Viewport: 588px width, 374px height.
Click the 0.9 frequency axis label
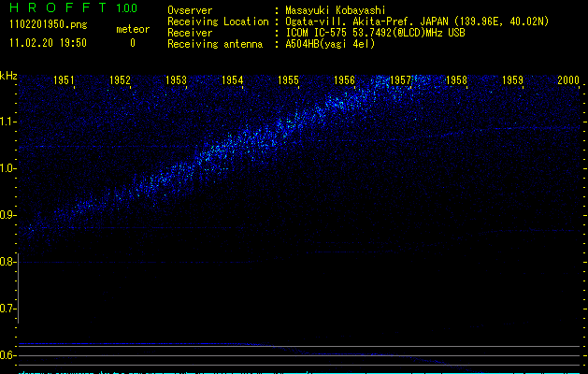point(7,215)
